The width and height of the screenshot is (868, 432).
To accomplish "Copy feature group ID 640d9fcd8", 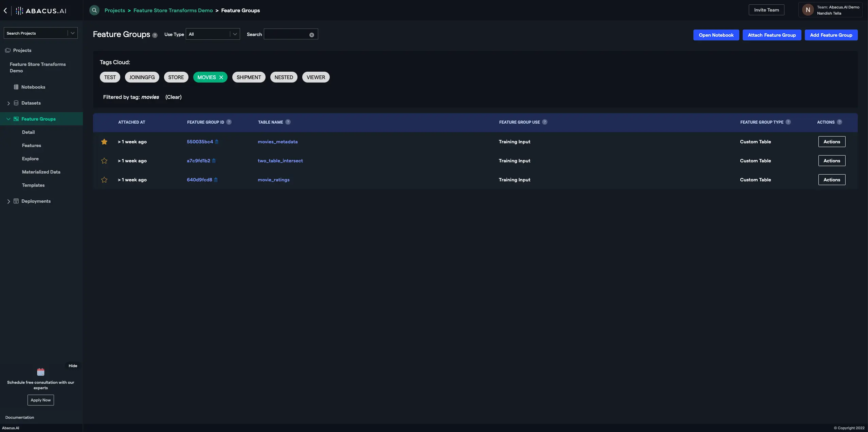I will pos(216,180).
